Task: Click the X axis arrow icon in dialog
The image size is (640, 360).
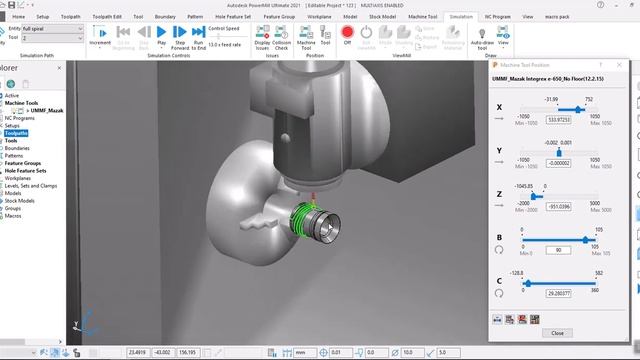Action: coord(499,119)
